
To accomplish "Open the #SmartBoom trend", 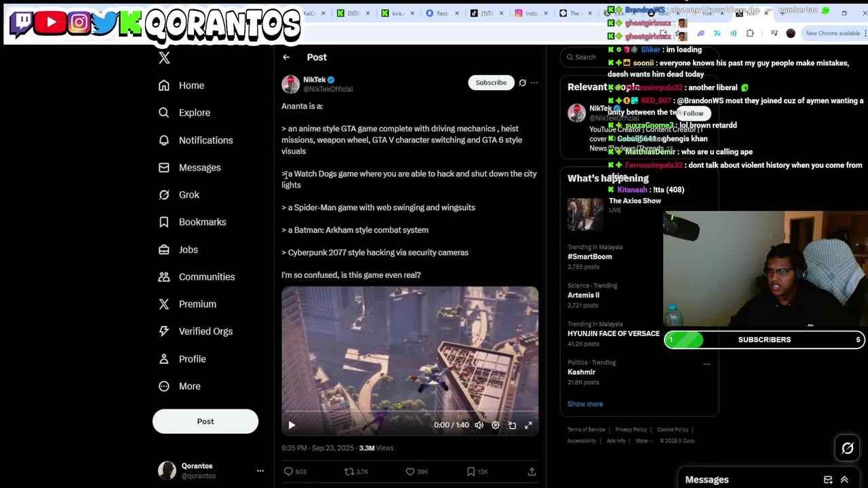I will click(590, 257).
